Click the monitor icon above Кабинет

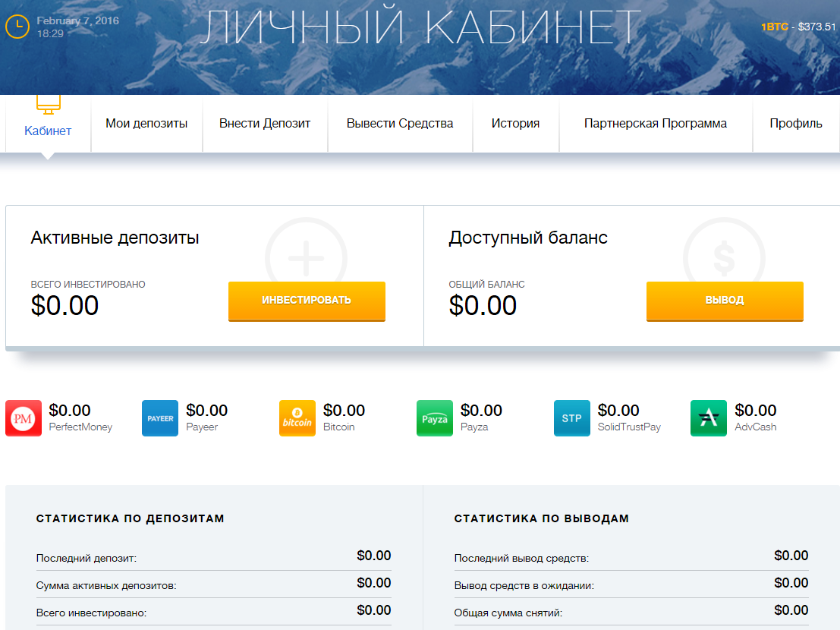pos(48,104)
